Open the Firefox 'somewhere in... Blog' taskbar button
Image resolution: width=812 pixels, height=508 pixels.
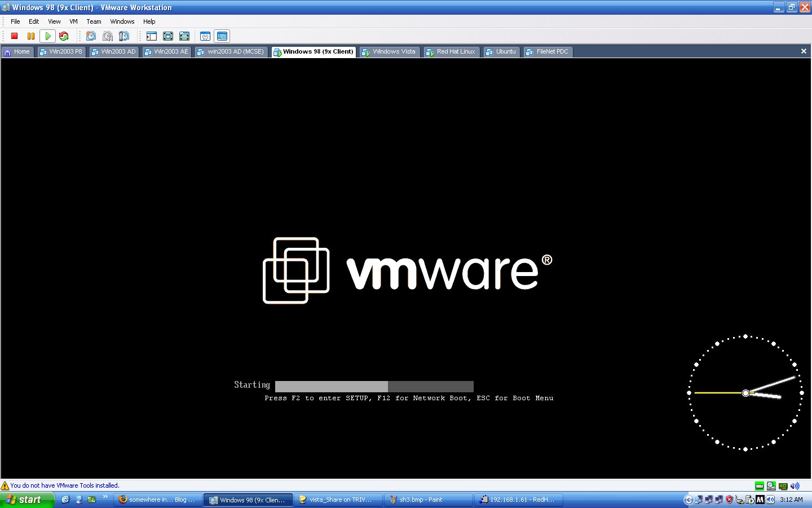point(157,500)
